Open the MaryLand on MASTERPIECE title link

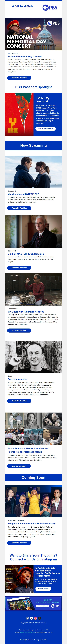click(x=23, y=194)
